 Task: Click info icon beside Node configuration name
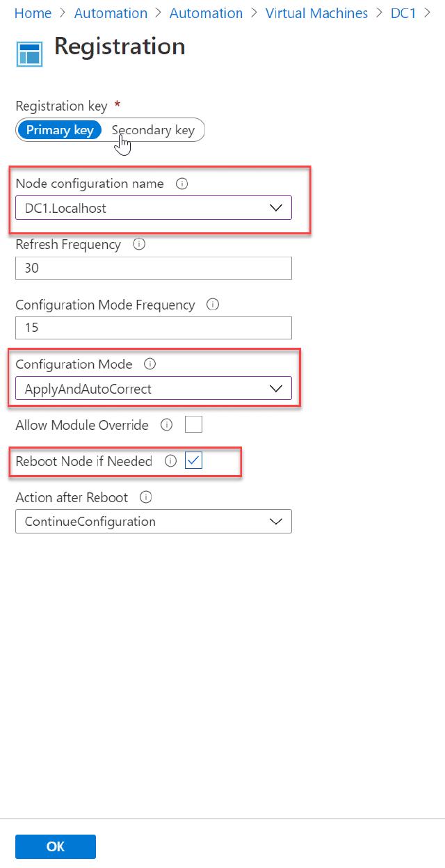pos(182,184)
